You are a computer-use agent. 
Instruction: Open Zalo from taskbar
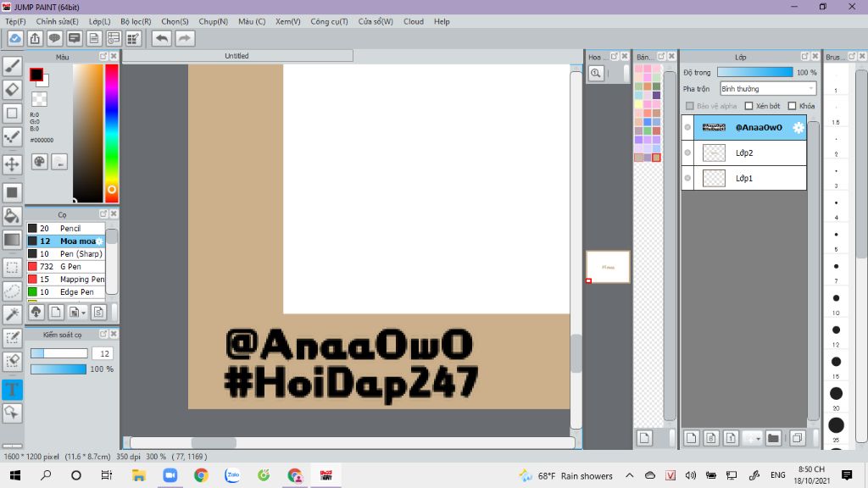coord(232,475)
